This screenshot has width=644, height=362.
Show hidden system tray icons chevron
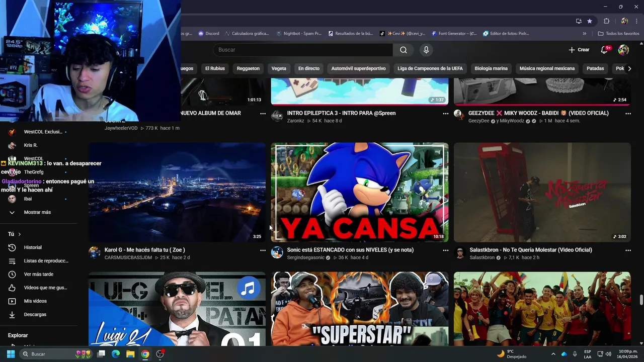(553, 354)
